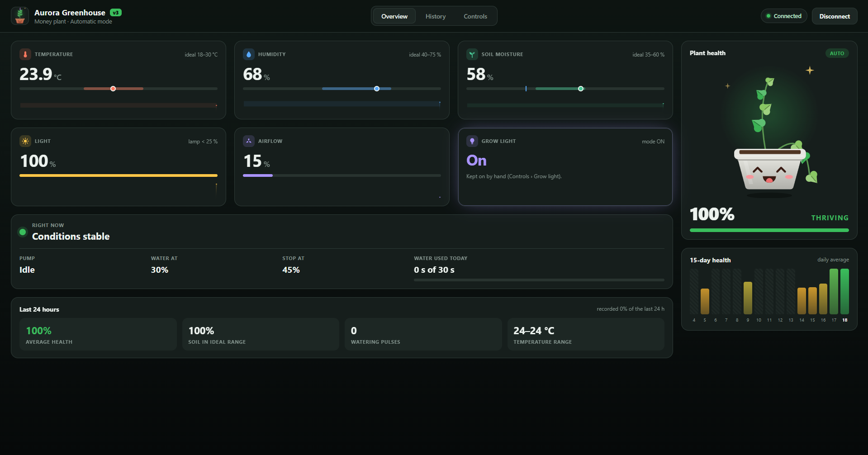Click the Soil in Ideal Range tile

pyautogui.click(x=261, y=334)
